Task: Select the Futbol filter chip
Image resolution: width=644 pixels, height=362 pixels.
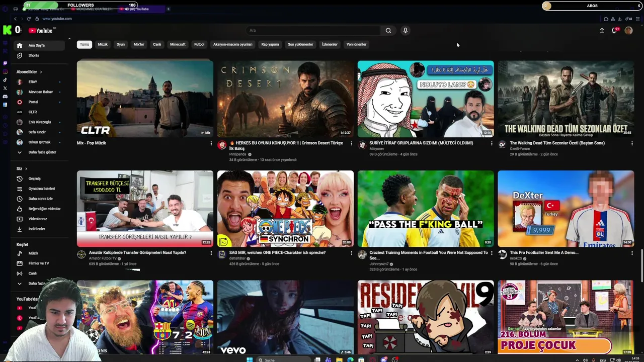Action: click(x=199, y=44)
